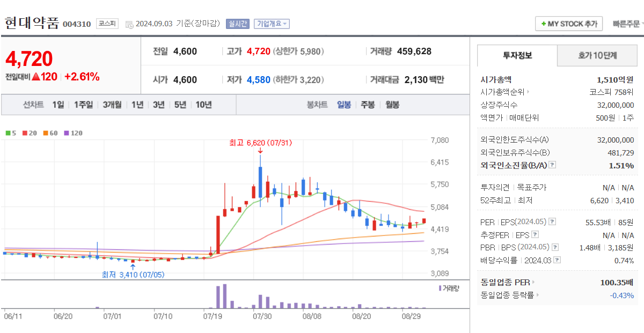644x333 pixels.
Task: Open the help icon next to PBR BPS(2024.05)
Action: (555, 247)
